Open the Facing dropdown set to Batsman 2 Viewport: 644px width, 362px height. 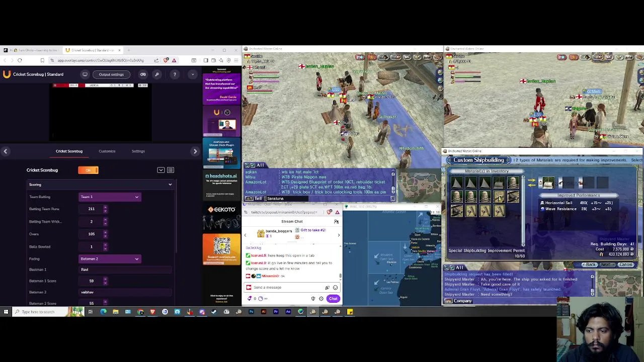(x=109, y=259)
